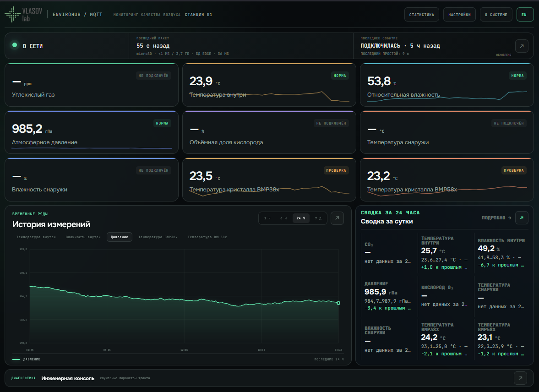539x392 pixels.
Task: Click the chart's latest data point marker
Action: coord(338,303)
